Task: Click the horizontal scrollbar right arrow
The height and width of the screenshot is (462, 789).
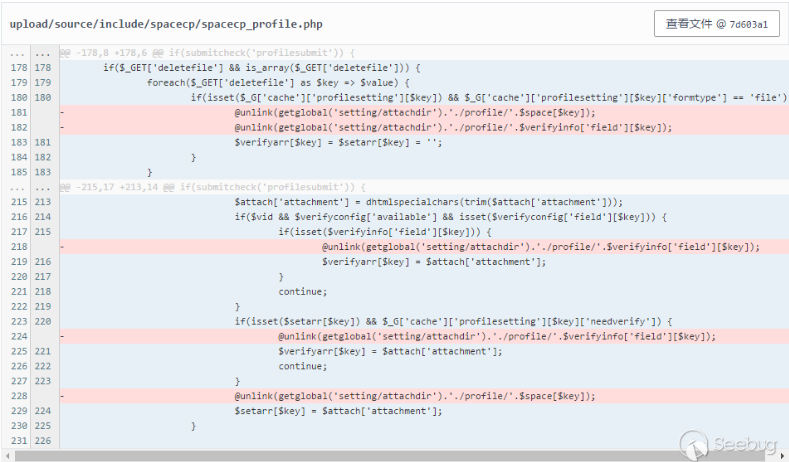Action: click(x=783, y=456)
